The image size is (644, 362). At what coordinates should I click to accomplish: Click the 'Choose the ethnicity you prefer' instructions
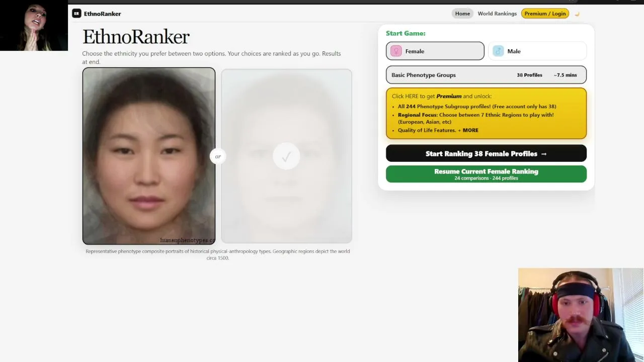point(212,57)
